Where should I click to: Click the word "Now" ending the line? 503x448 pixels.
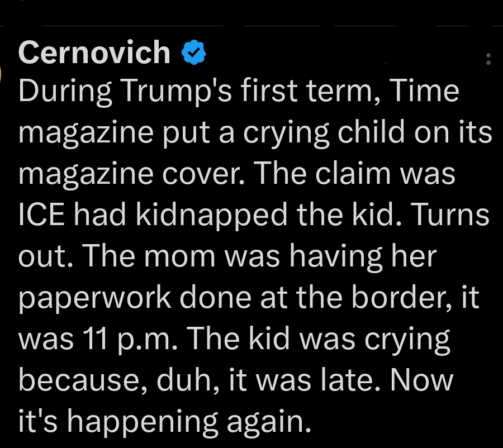[423, 379]
